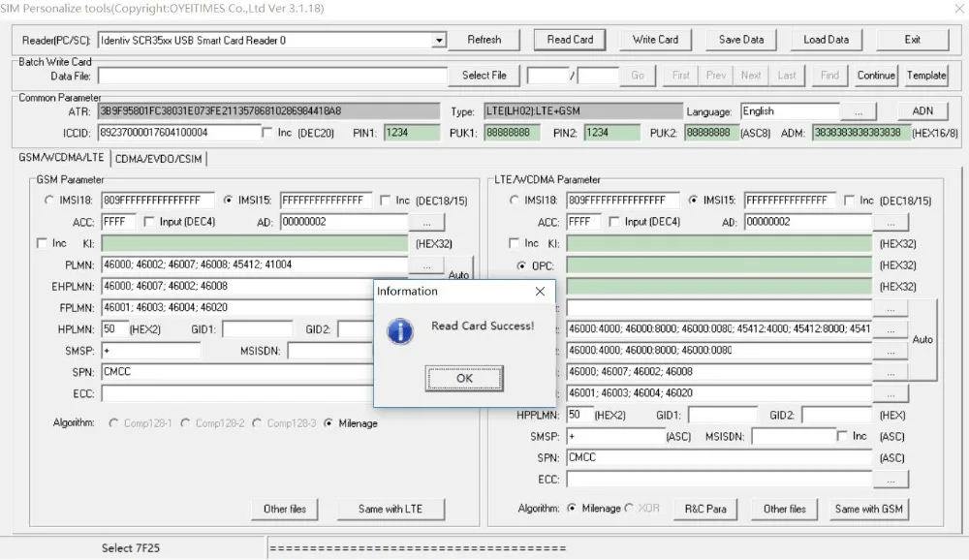Click the ICCID input field
Image resolution: width=969 pixels, height=560 pixels.
coord(179,133)
